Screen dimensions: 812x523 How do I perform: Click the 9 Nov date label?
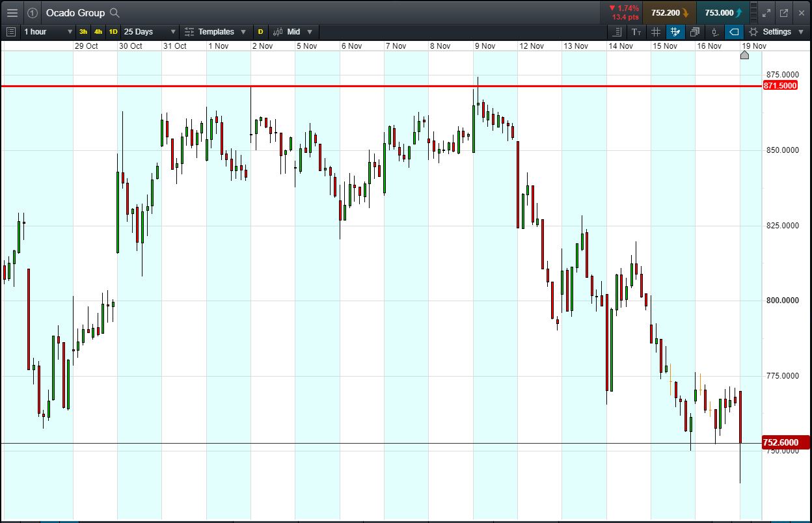(485, 46)
